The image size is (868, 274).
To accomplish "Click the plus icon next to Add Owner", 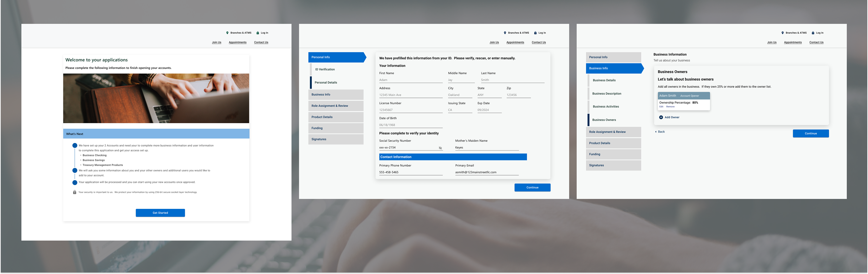I will (x=661, y=117).
